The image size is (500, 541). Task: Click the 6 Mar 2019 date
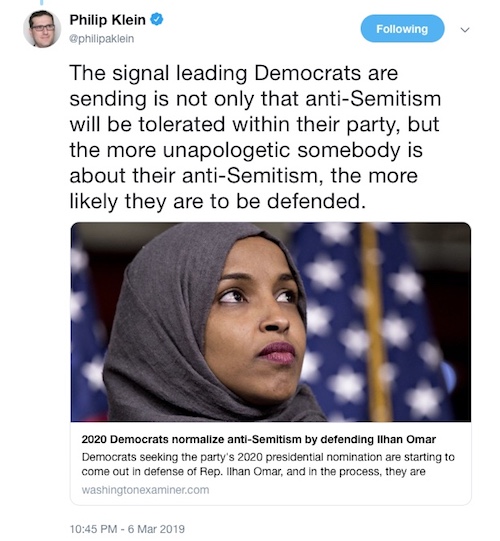click(156, 529)
